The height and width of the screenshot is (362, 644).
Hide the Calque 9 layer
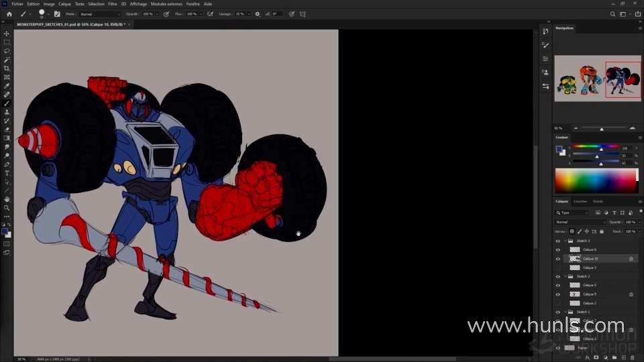point(557,294)
